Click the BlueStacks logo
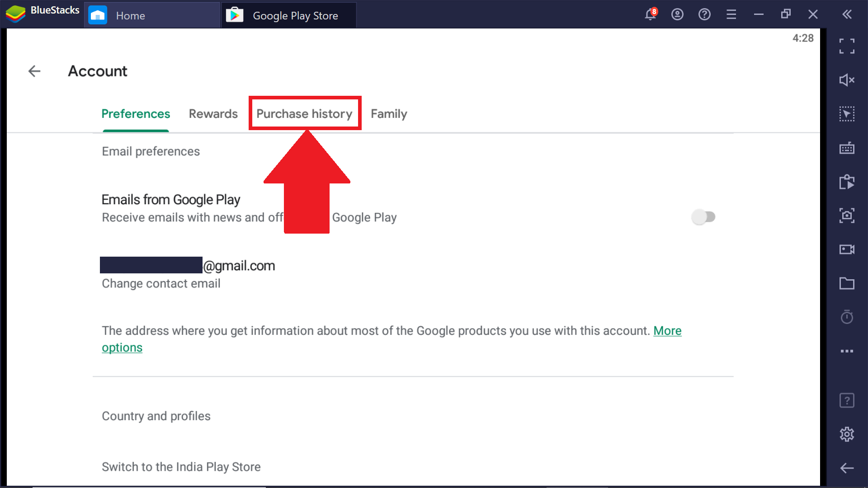 point(16,14)
